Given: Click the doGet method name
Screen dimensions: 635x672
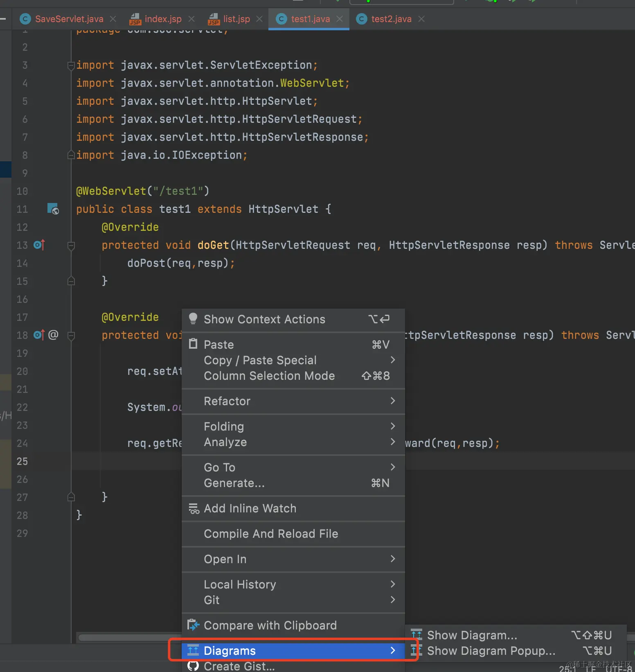Looking at the screenshot, I should 213,245.
